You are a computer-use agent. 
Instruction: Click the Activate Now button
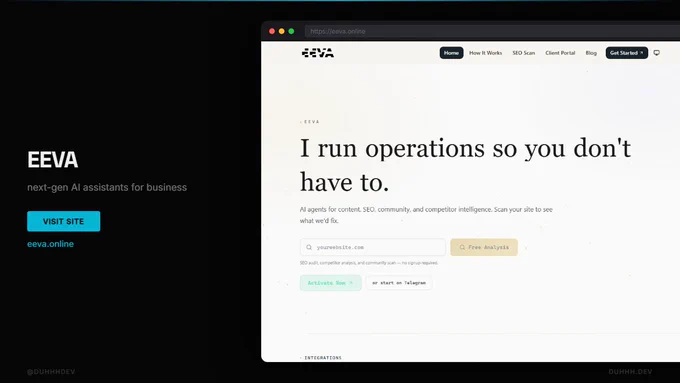330,283
